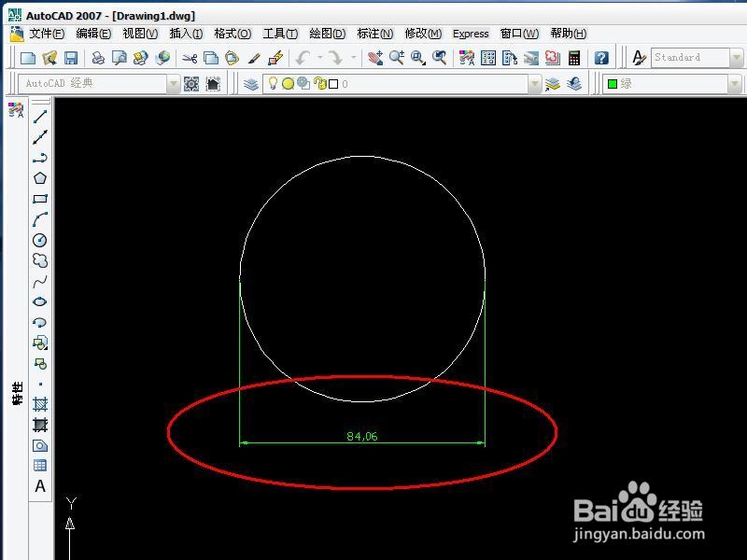
Task: Open Help with question mark icon
Action: 601,58
